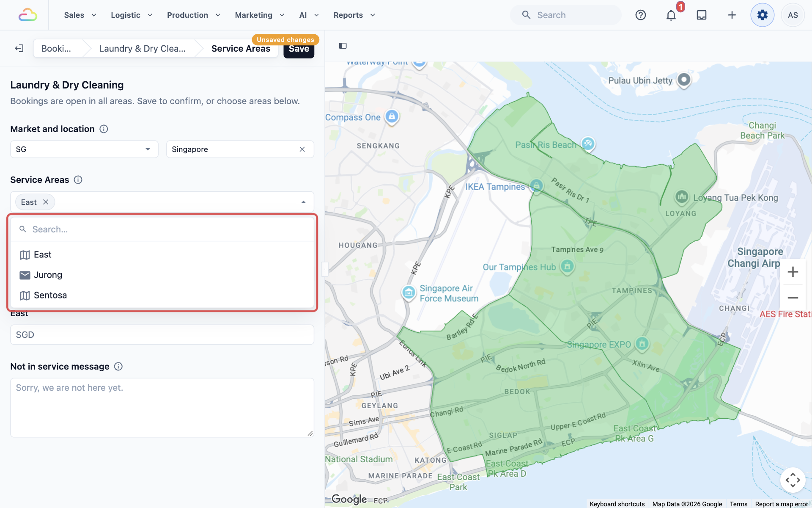Remove the East chip tag
Screen dimensions: 812x508
tap(46, 202)
